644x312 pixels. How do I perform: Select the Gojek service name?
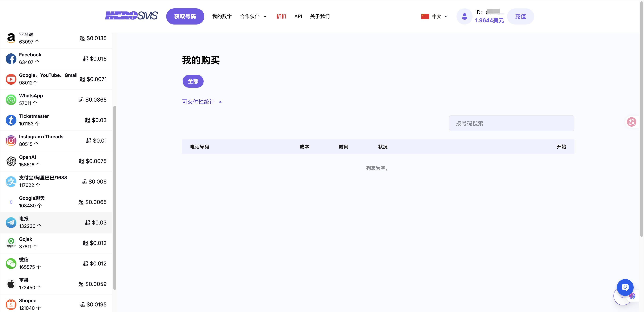point(25,239)
